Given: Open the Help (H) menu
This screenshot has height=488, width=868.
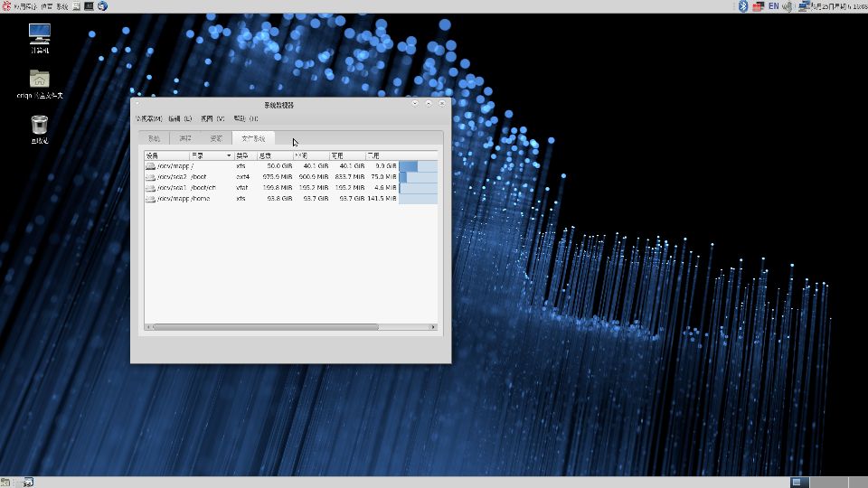Looking at the screenshot, I should click(245, 118).
